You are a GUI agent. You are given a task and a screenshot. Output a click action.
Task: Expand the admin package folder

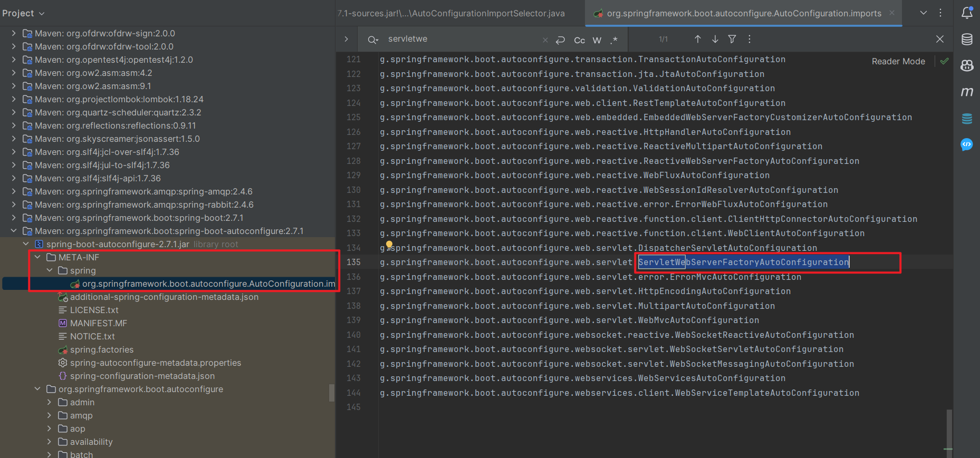click(x=49, y=402)
